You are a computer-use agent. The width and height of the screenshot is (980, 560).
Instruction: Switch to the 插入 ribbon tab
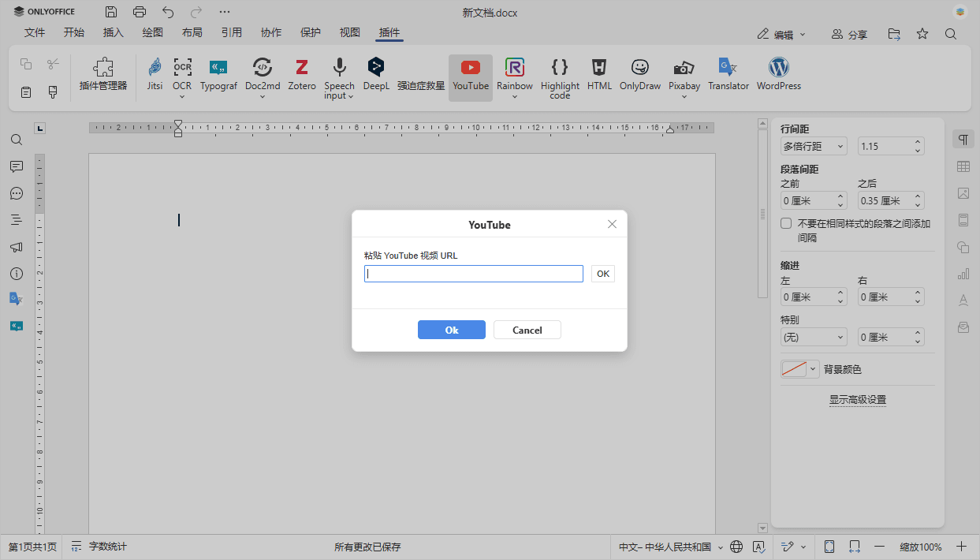pyautogui.click(x=113, y=32)
